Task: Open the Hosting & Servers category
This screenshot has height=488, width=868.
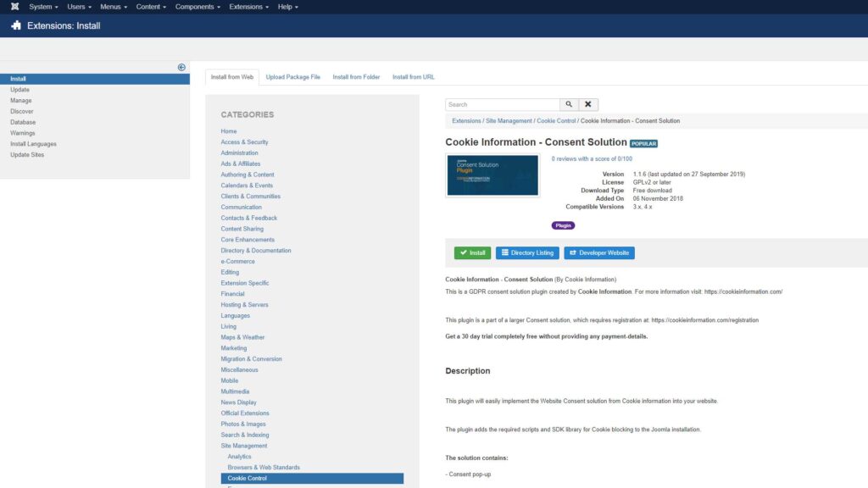Action: (x=244, y=305)
